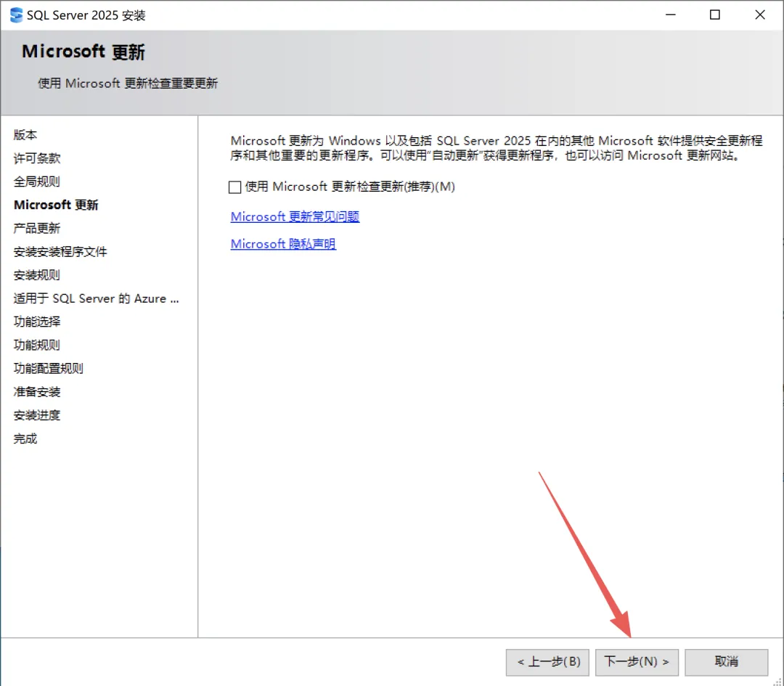Click the 使用 Microsoft 更新检查重要更新 subtitle
Screen dimensions: 784x686
(x=128, y=83)
